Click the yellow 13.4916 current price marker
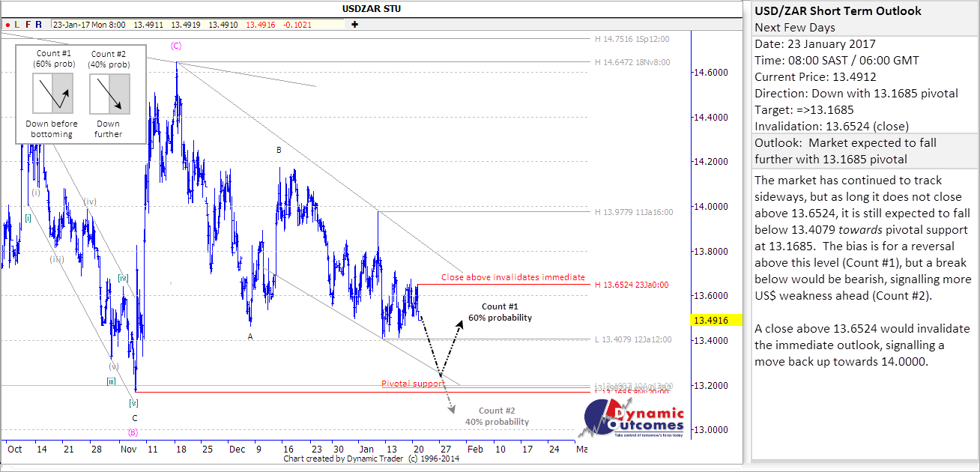 click(716, 320)
